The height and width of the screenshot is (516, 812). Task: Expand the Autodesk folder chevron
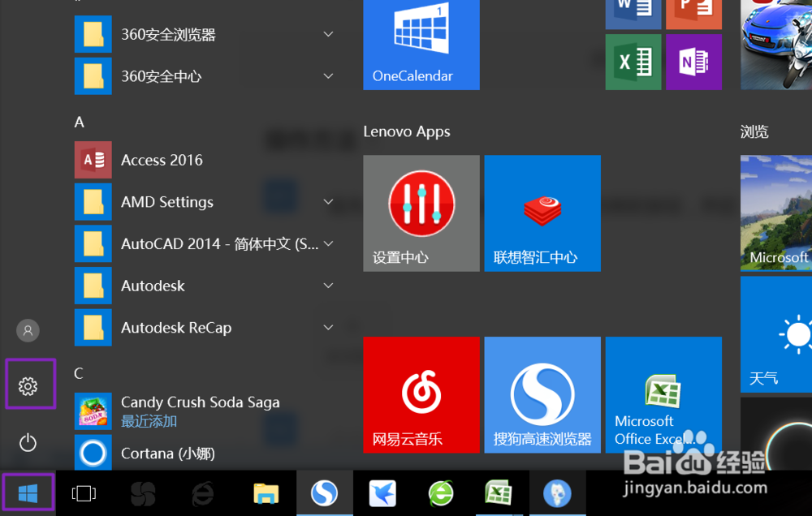pos(328,286)
